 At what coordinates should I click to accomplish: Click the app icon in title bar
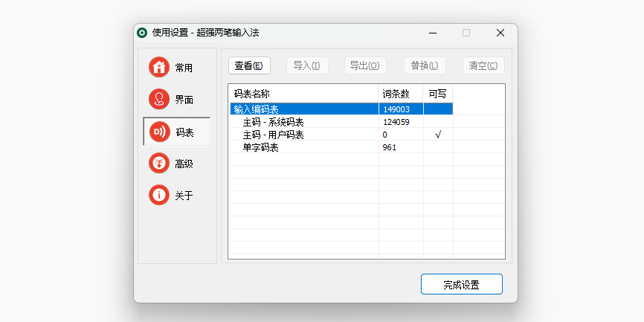[x=142, y=33]
